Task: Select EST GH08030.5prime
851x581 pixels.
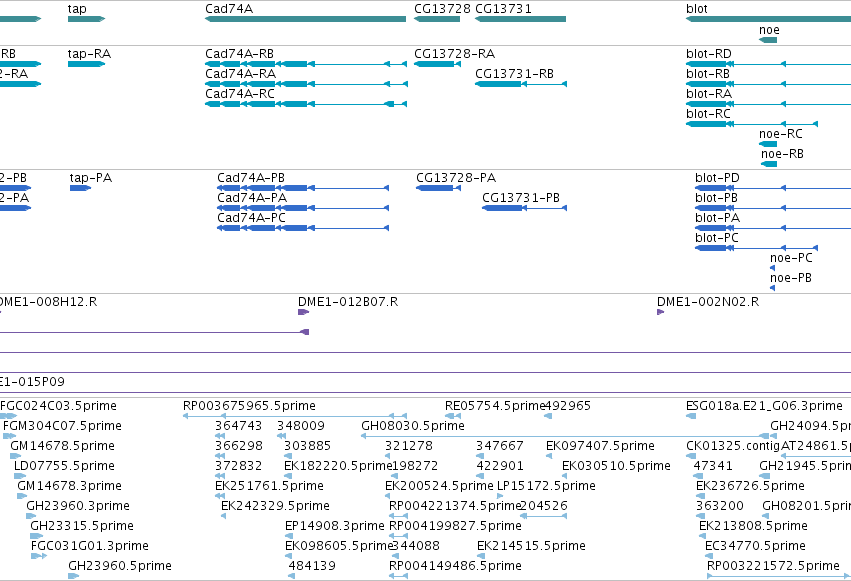Action: [565, 436]
